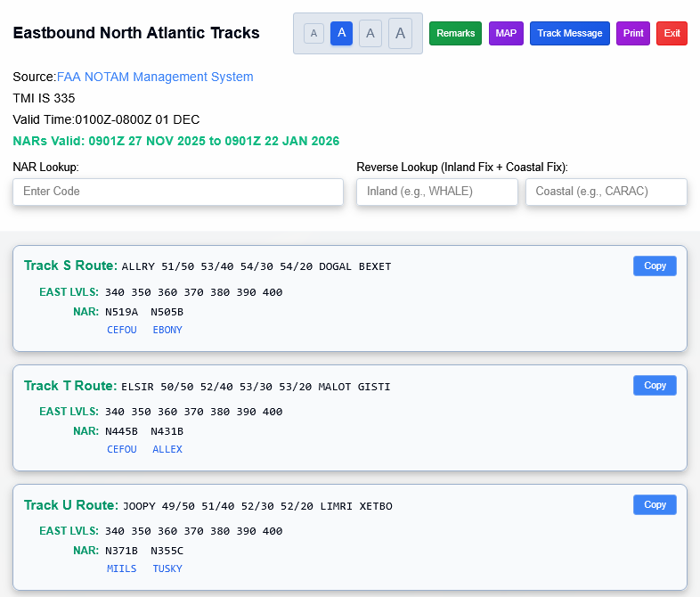700x597 pixels.
Task: Click the green NARs Valid date line
Action: coord(176,141)
